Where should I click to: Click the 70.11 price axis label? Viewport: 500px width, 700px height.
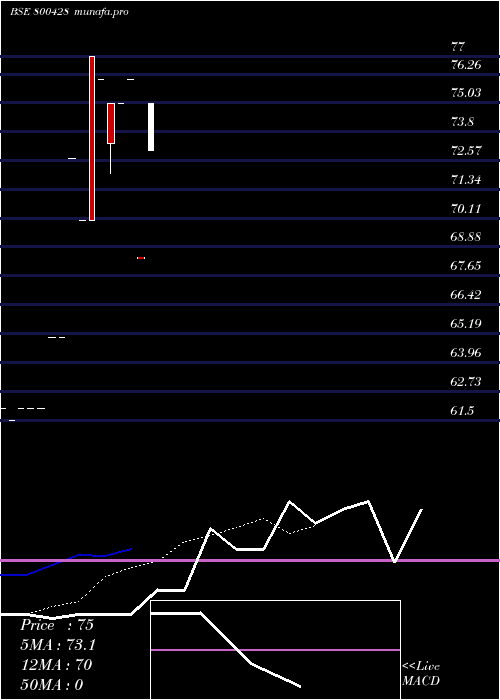(x=466, y=208)
